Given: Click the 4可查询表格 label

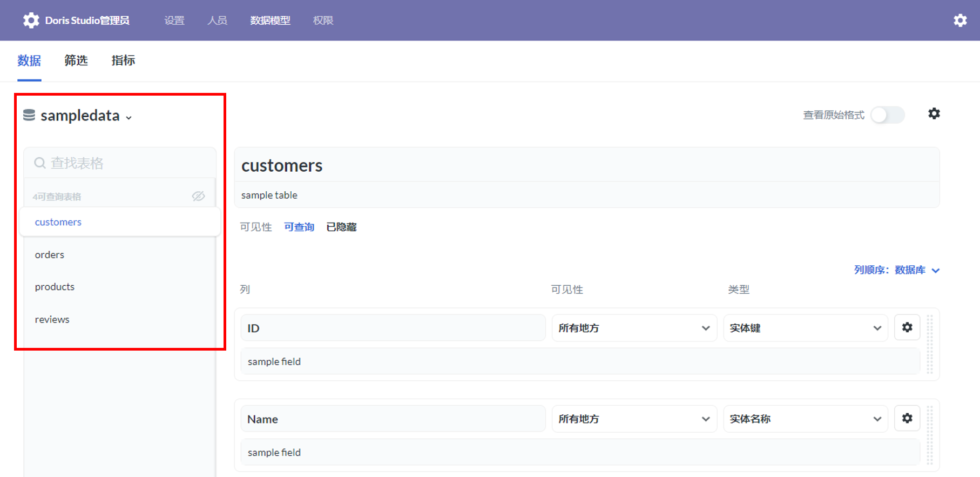Looking at the screenshot, I should (57, 197).
